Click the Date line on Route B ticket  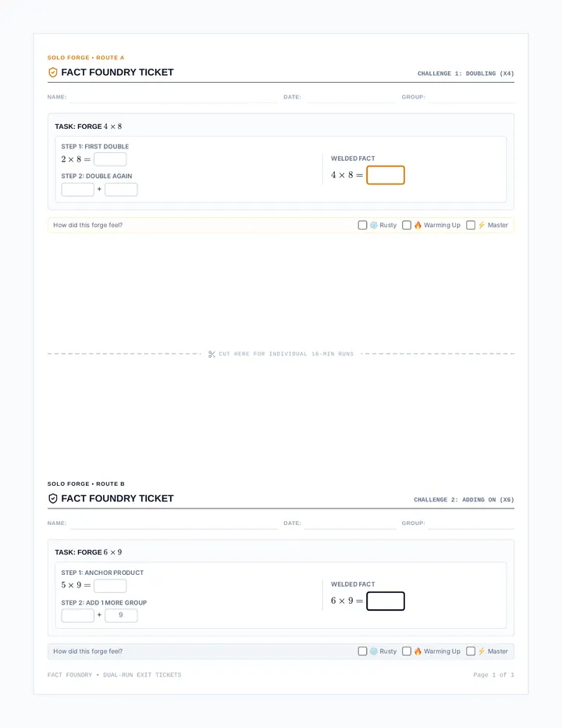click(x=350, y=523)
